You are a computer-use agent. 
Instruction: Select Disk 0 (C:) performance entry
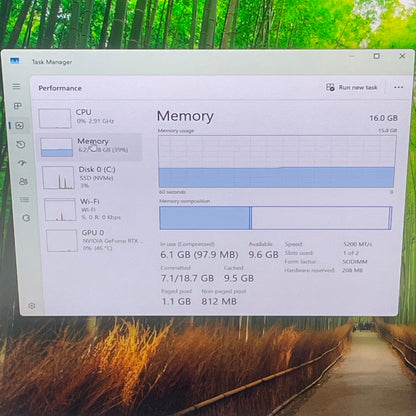[92, 178]
